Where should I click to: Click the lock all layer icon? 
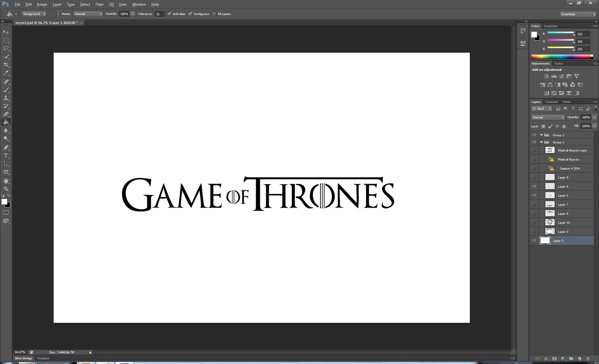coord(564,126)
